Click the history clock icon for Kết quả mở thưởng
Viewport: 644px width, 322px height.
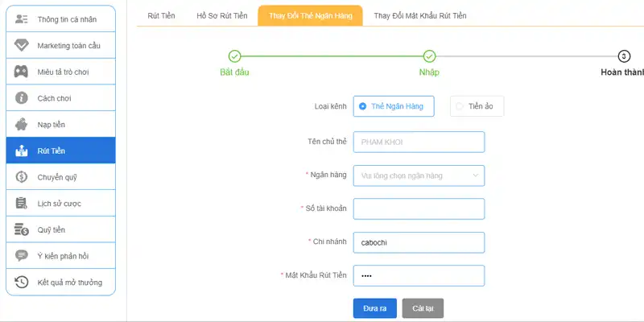[22, 282]
